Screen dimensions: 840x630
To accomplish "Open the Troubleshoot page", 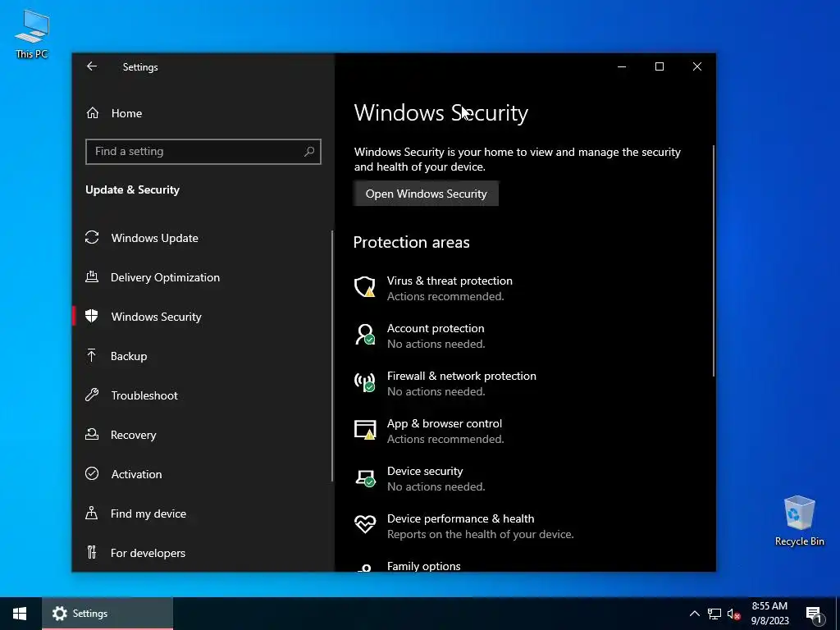I will pyautogui.click(x=203, y=395).
